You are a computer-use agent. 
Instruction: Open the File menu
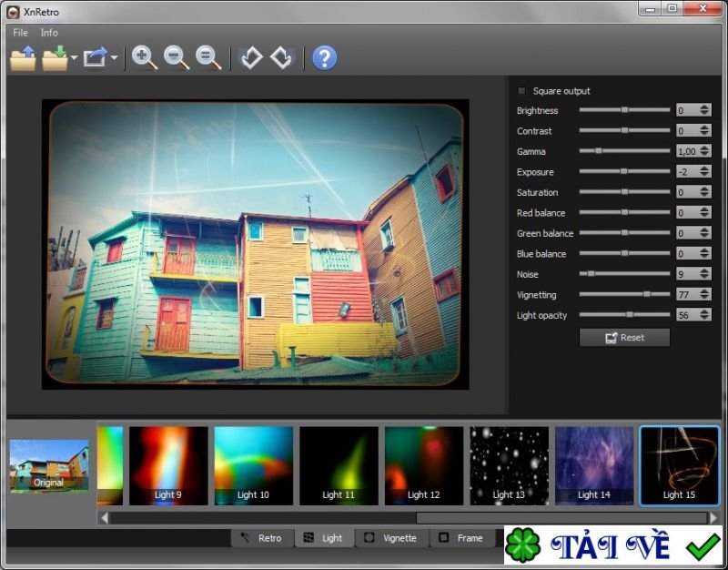[20, 33]
